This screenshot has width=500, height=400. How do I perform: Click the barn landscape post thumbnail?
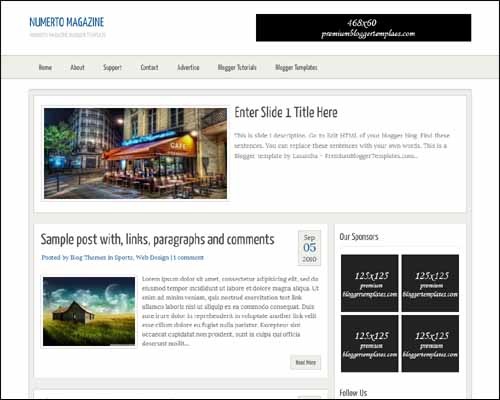tap(89, 311)
